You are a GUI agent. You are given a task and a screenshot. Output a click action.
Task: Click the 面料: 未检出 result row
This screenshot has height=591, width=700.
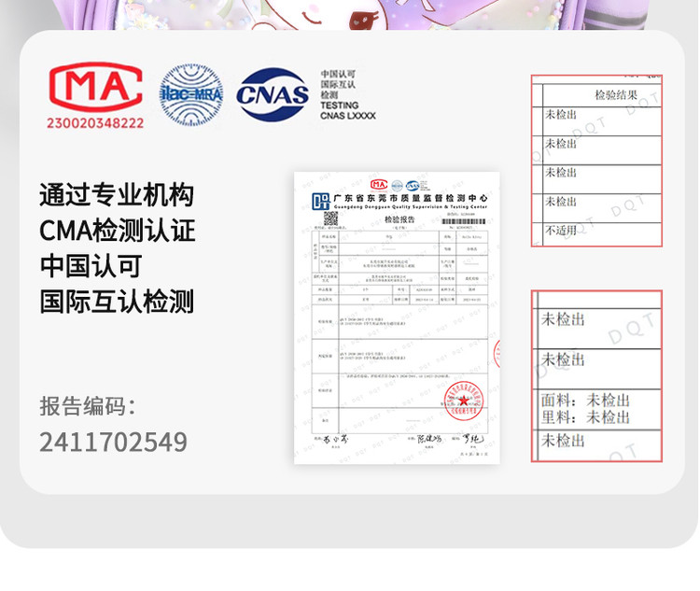[x=586, y=401]
